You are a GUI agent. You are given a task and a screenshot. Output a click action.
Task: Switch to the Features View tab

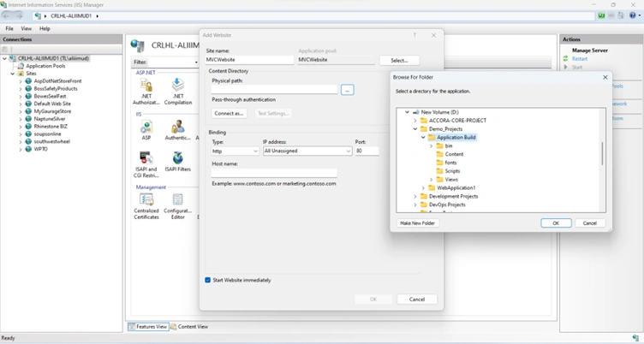pos(148,327)
